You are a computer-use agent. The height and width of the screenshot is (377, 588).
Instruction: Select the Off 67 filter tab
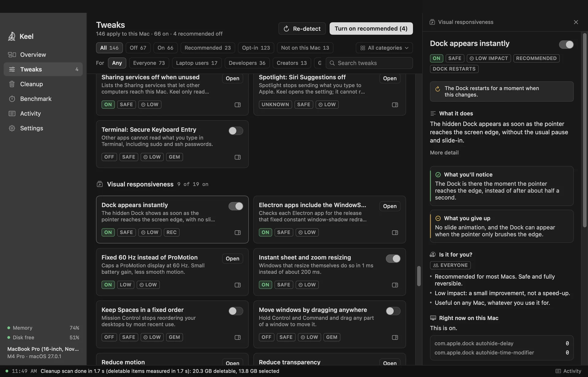138,48
